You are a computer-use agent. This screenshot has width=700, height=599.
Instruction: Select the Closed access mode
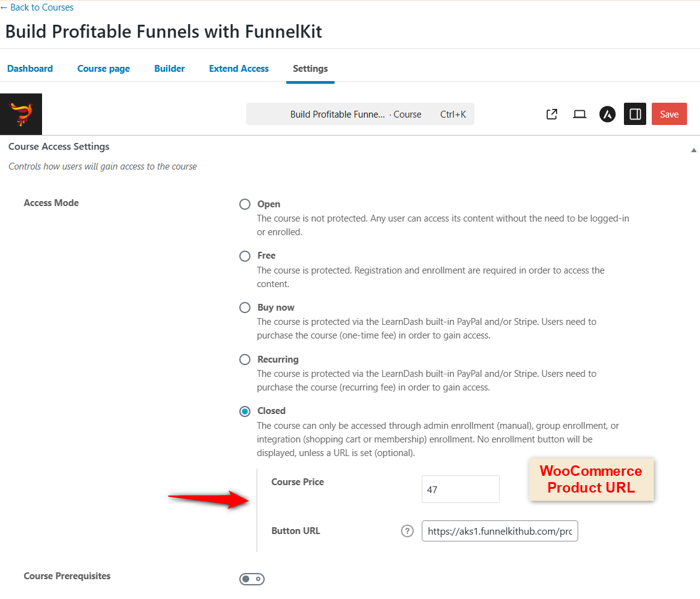245,411
